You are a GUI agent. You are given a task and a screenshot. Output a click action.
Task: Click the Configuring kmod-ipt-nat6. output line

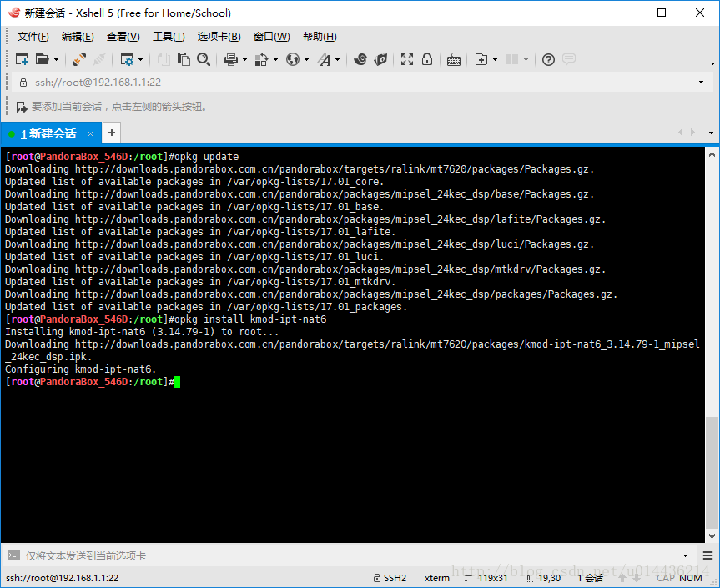[80, 369]
